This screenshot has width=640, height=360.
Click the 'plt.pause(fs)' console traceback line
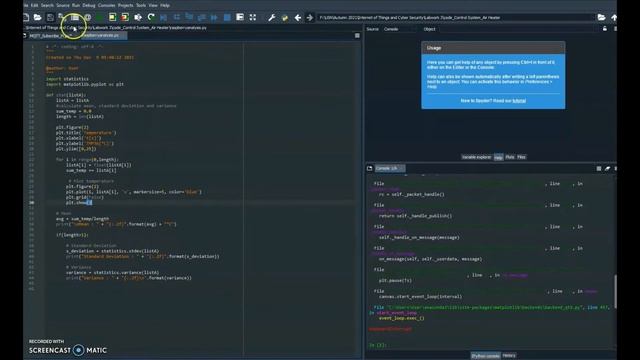(395, 280)
